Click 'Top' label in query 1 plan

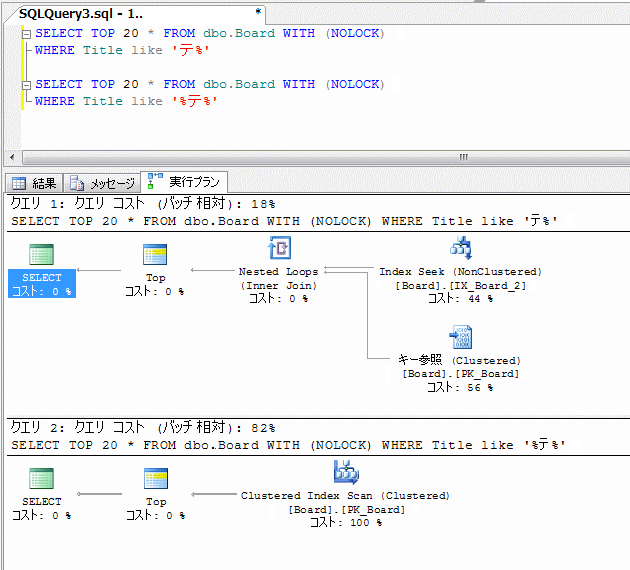(x=155, y=278)
